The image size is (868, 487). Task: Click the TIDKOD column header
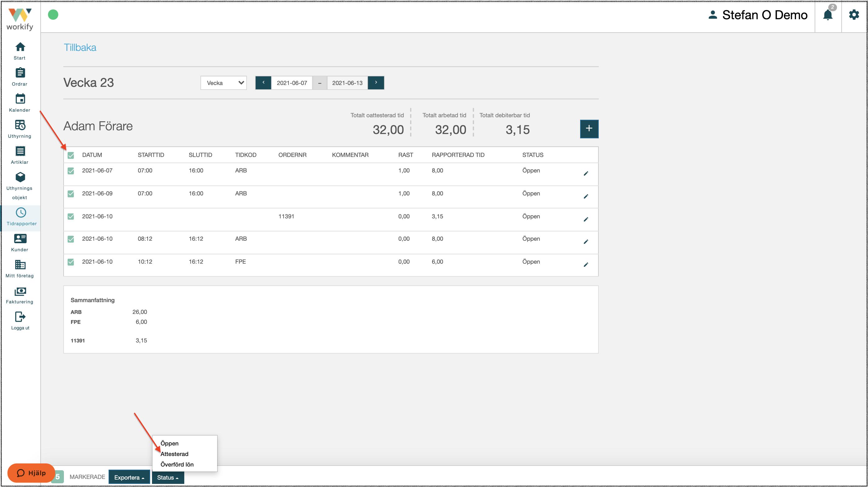click(x=246, y=155)
